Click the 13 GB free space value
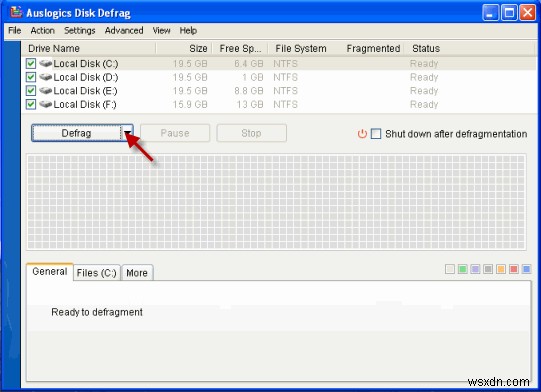The image size is (541, 392). (x=250, y=104)
